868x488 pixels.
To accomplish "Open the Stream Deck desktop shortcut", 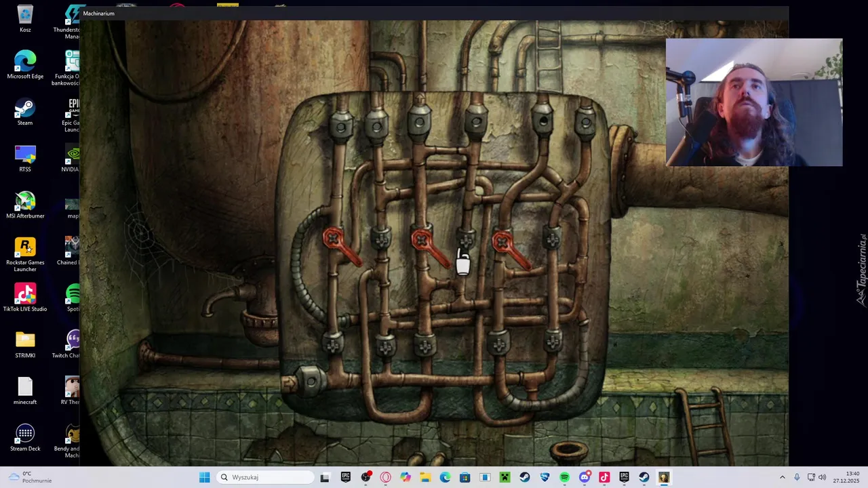I will point(25,437).
